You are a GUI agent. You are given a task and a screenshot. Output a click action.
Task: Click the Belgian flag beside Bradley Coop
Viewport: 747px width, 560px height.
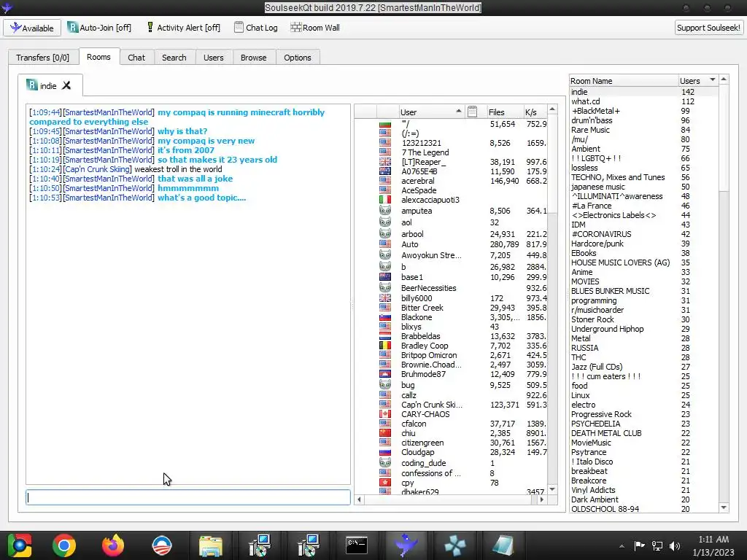coord(385,346)
